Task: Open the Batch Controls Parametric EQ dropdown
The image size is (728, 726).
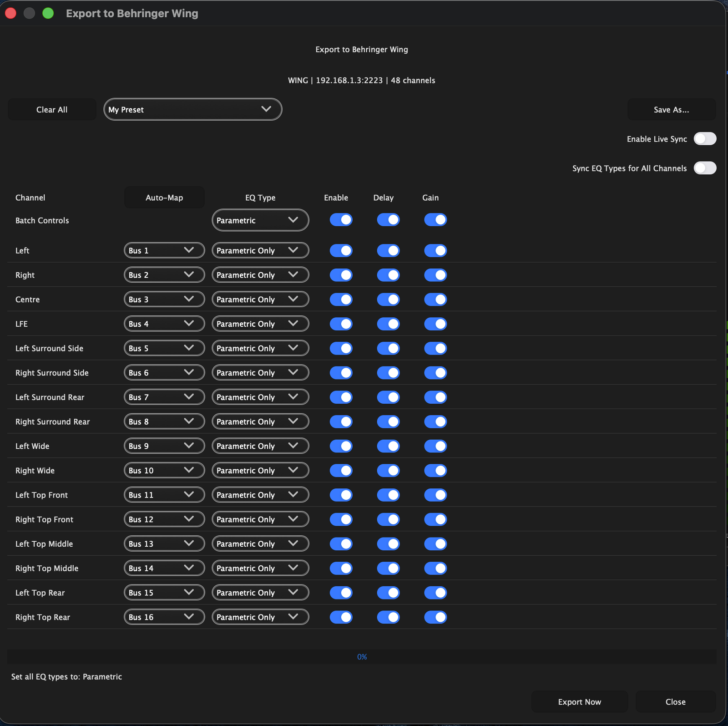Action: click(260, 220)
